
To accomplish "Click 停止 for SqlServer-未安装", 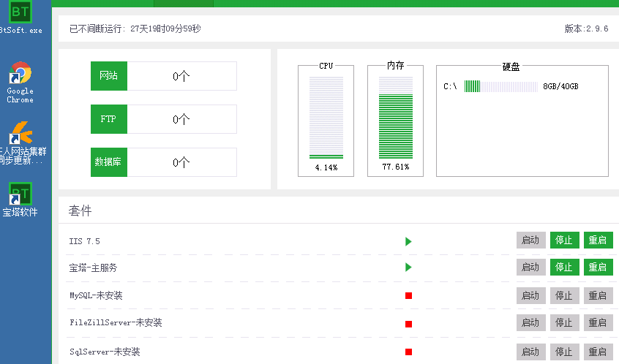I will [565, 352].
